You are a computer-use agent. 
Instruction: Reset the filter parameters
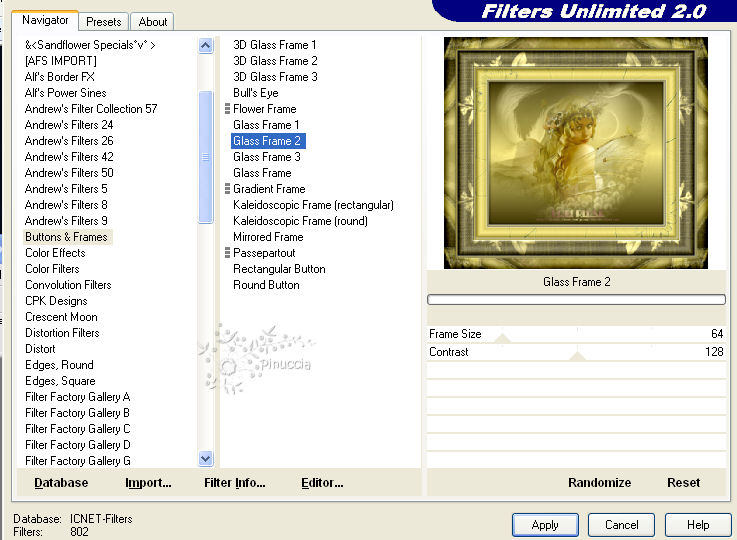click(x=683, y=483)
